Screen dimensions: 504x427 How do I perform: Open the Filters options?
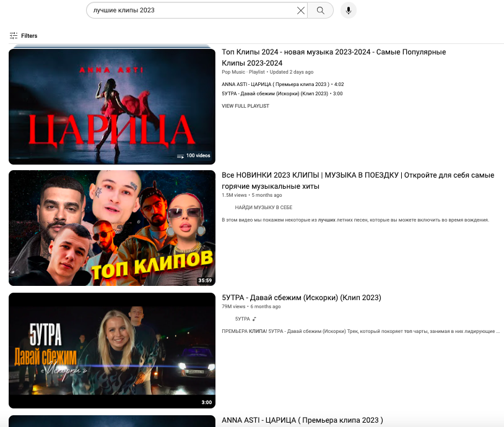[24, 36]
